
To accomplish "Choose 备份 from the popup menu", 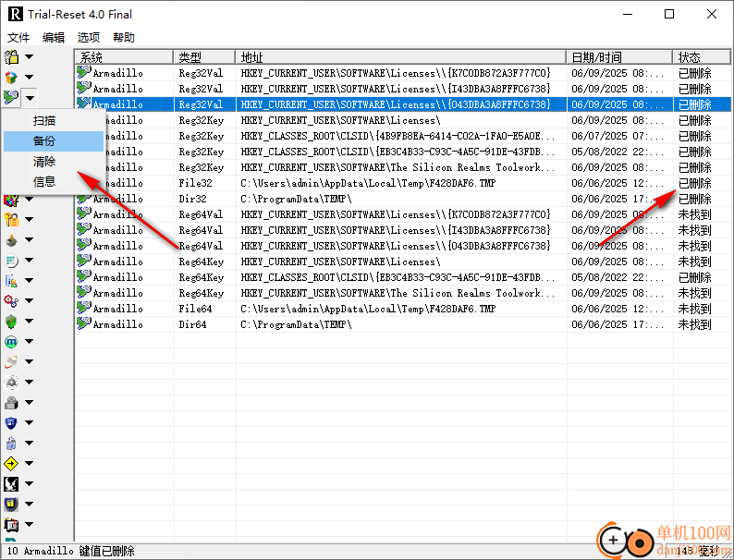I will click(x=54, y=140).
